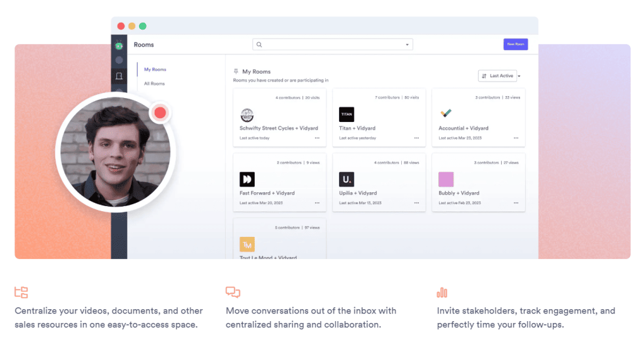
Task: Click the New Room button
Action: (x=515, y=44)
